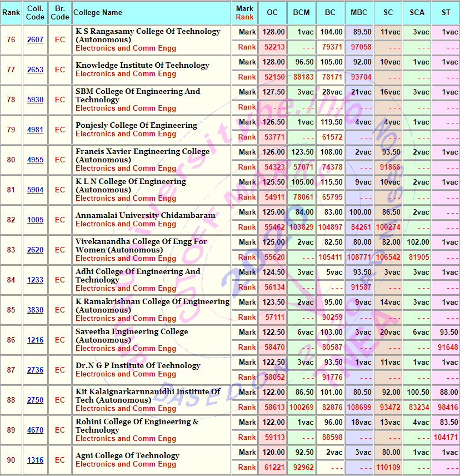
Task: Click Knowledge Institute Of Technology name
Action: [x=142, y=65]
